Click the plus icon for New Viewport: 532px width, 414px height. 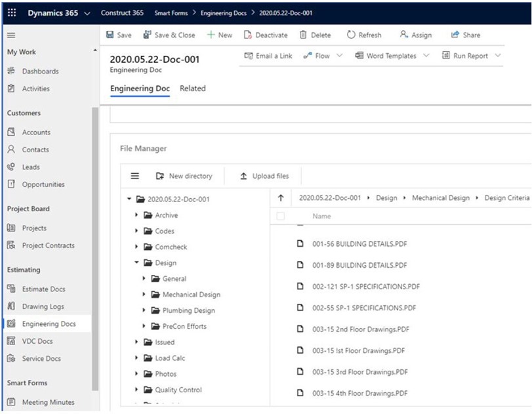click(211, 35)
